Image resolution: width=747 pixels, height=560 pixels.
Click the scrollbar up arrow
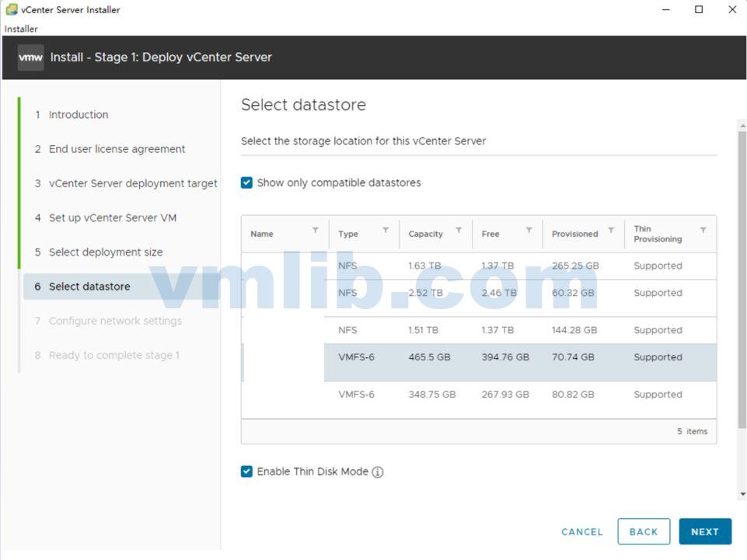pyautogui.click(x=742, y=126)
